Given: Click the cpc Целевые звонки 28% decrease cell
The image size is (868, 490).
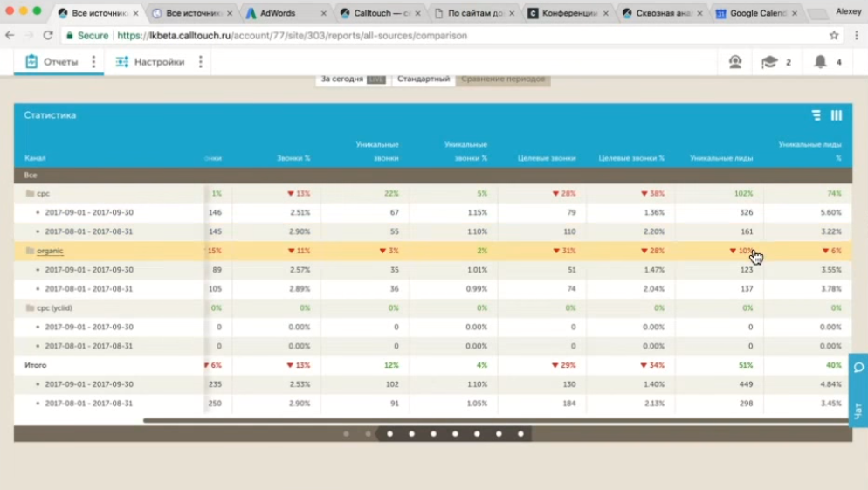Looking at the screenshot, I should point(564,193).
